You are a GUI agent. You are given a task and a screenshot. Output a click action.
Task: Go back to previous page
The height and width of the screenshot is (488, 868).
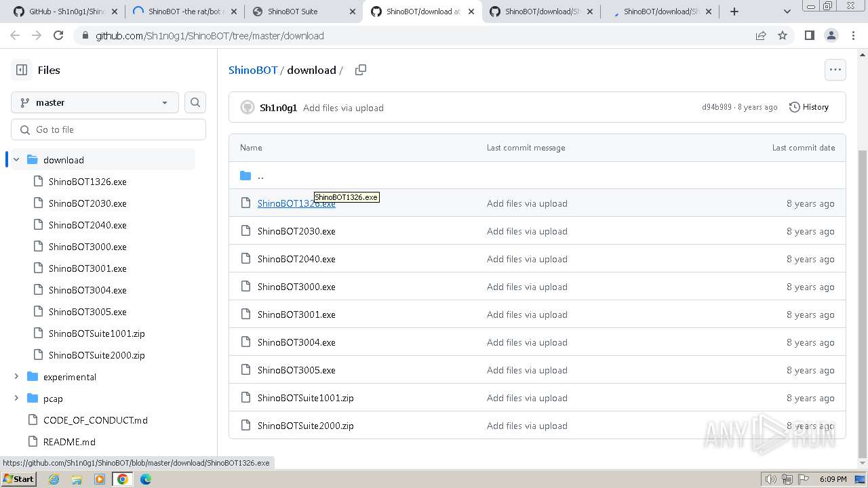coord(15,35)
